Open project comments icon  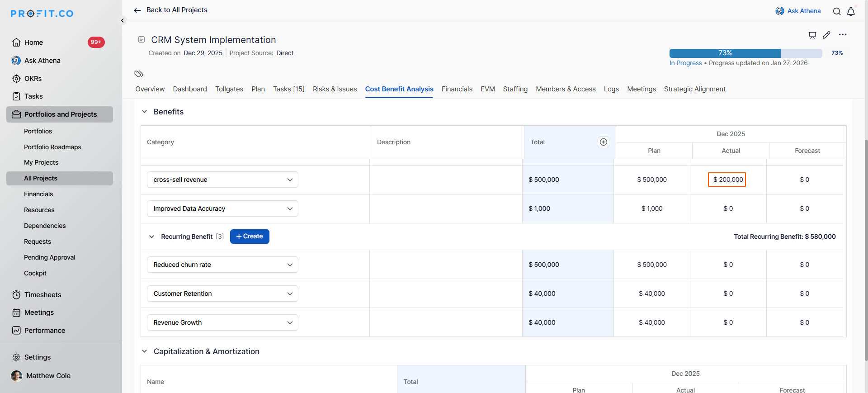pos(812,35)
